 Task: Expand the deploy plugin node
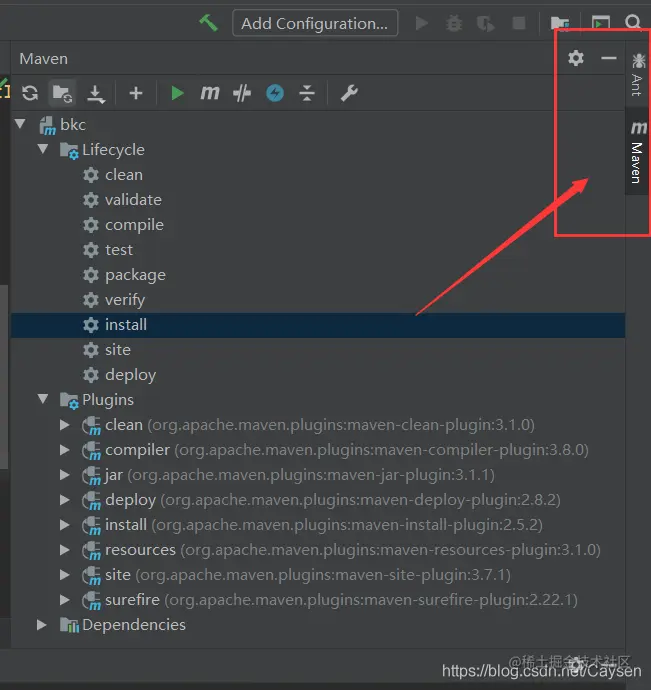click(65, 500)
